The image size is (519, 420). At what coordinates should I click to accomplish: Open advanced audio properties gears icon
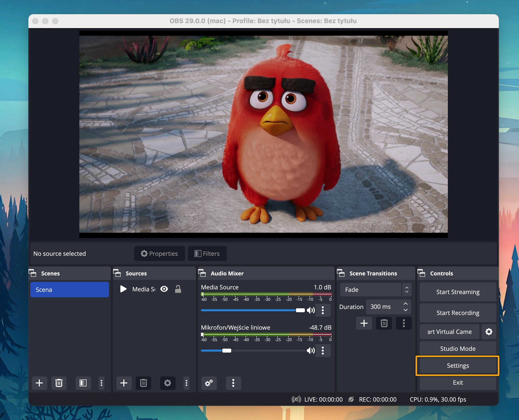pyautogui.click(x=209, y=383)
